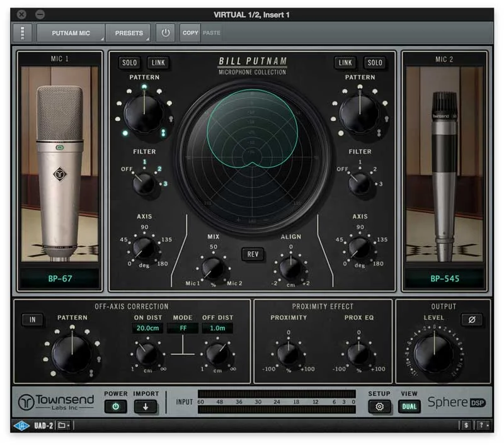The height and width of the screenshot is (445, 504).
Task: Click the dollar sign icon in the status bar
Action: (466, 425)
